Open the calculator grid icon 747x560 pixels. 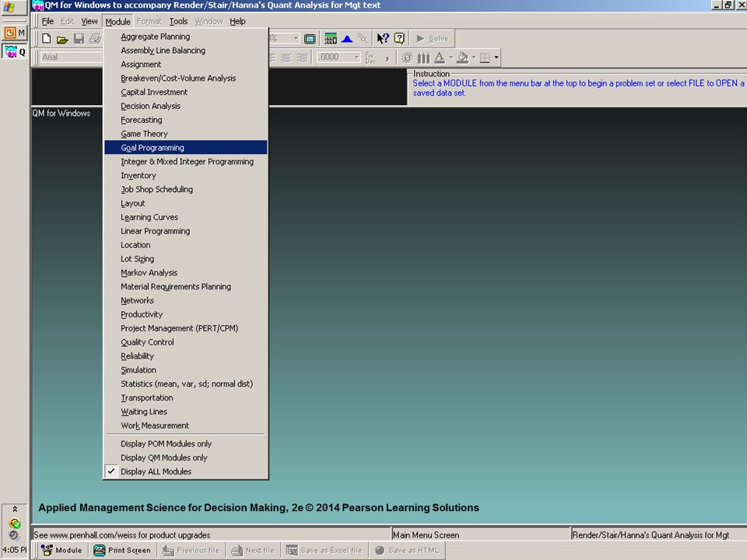pyautogui.click(x=330, y=39)
